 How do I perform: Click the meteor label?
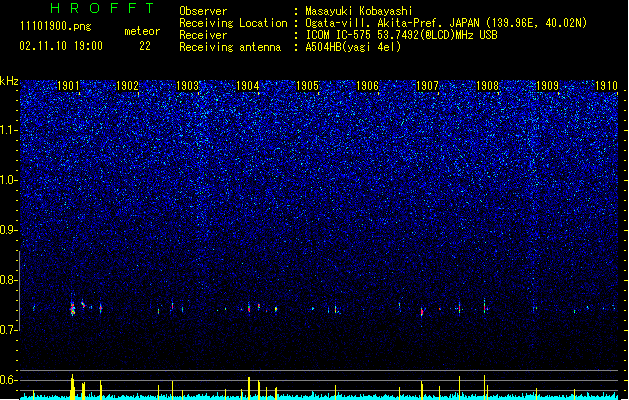click(x=142, y=31)
